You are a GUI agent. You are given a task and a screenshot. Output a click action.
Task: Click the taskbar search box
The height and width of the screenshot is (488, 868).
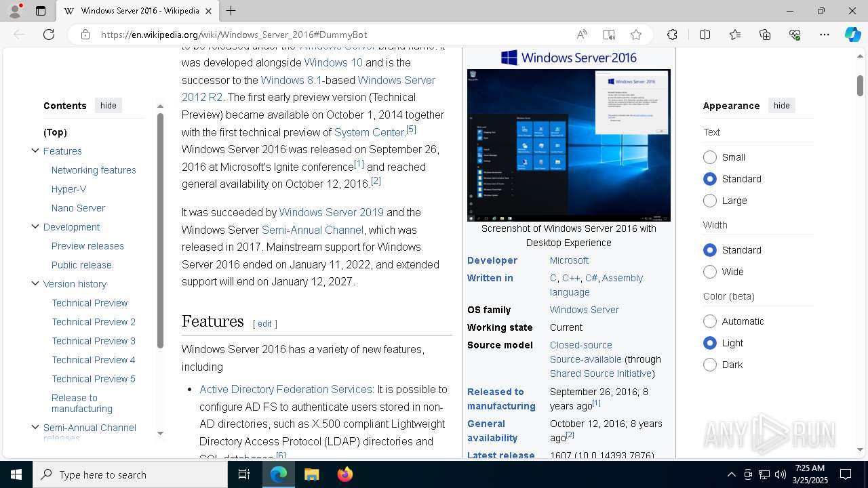tap(130, 474)
